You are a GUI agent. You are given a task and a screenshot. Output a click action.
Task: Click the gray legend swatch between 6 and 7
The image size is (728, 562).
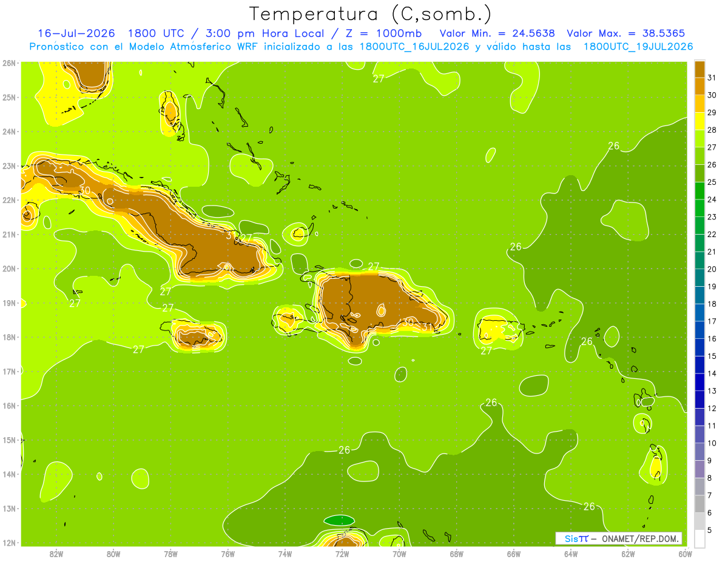(699, 504)
